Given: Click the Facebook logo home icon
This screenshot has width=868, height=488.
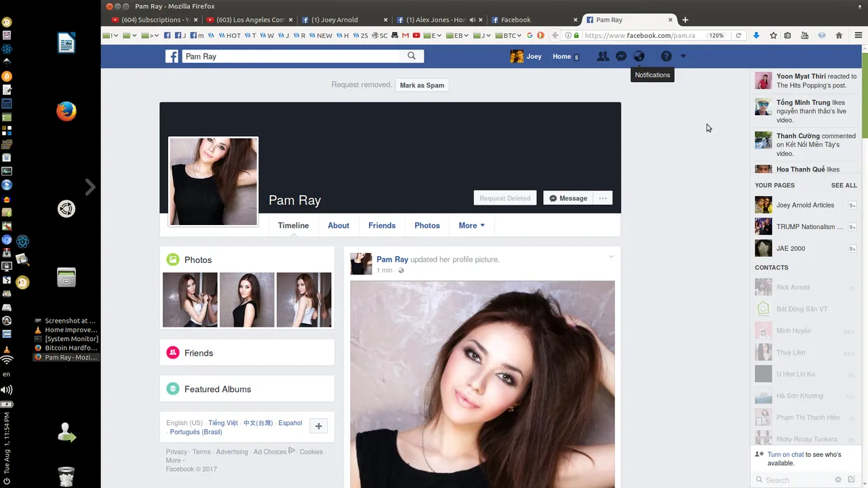Looking at the screenshot, I should pyautogui.click(x=172, y=56).
